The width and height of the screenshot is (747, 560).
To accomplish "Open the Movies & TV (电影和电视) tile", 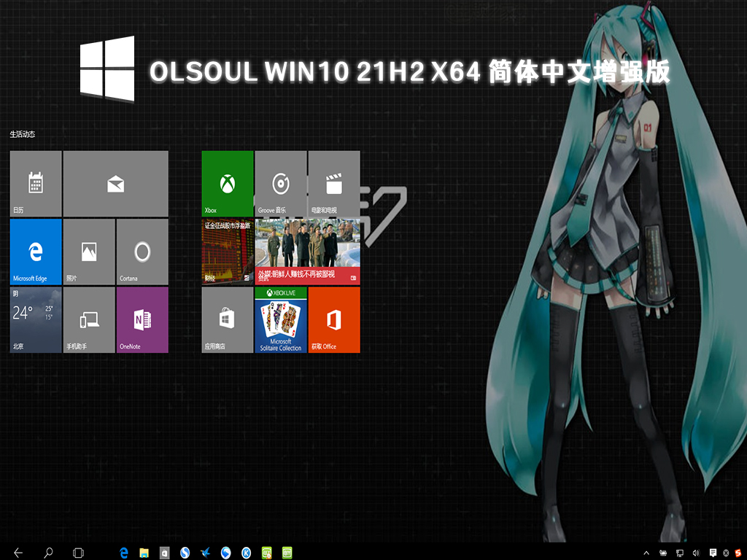I will (334, 184).
